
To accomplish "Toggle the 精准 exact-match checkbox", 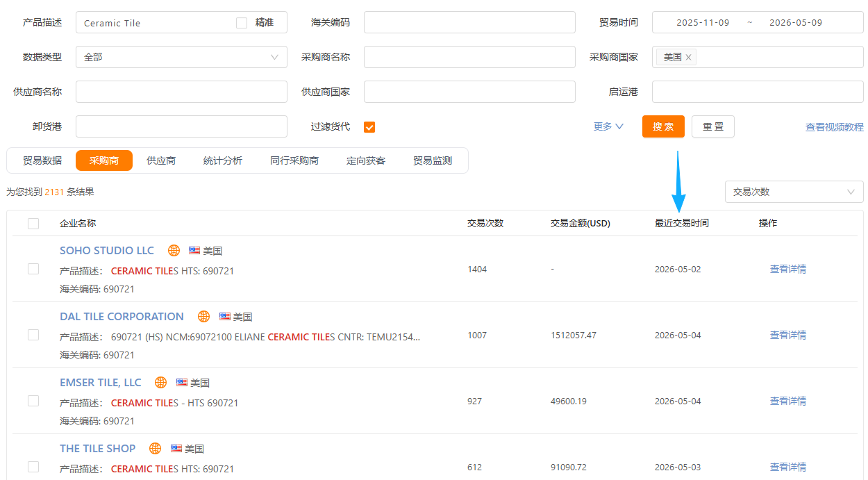I will (x=242, y=23).
